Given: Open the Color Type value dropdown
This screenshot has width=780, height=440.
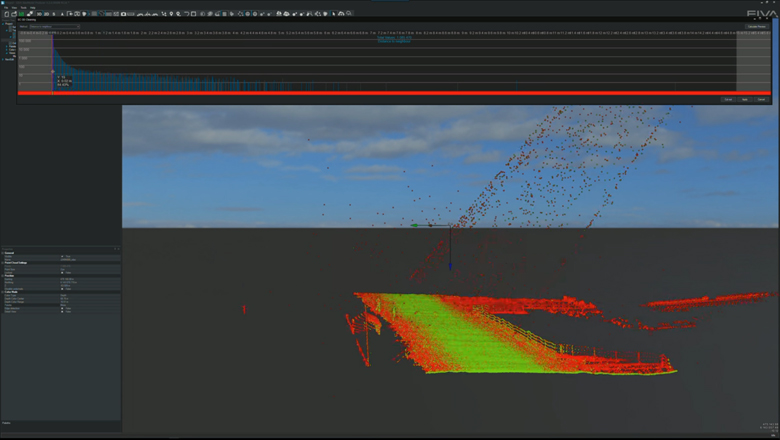Looking at the screenshot, I should 91,295.
